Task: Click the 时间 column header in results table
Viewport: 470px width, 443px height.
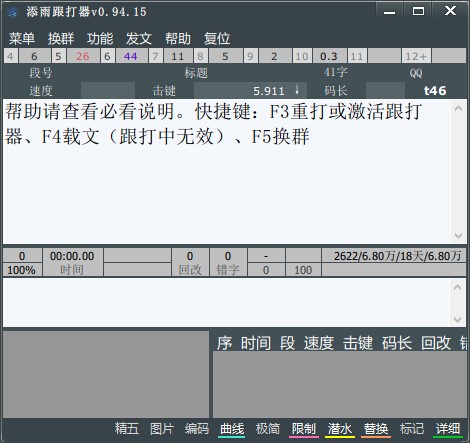Action: (x=256, y=343)
